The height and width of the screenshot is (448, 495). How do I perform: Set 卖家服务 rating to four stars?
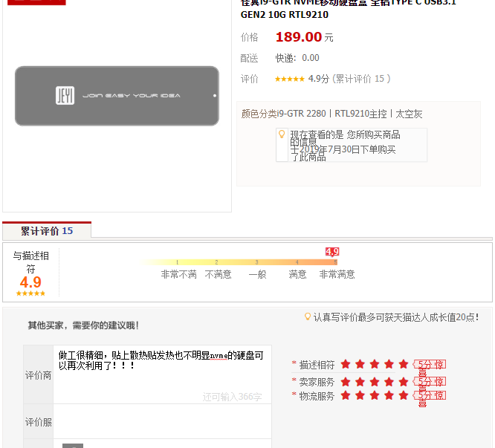[x=389, y=382]
